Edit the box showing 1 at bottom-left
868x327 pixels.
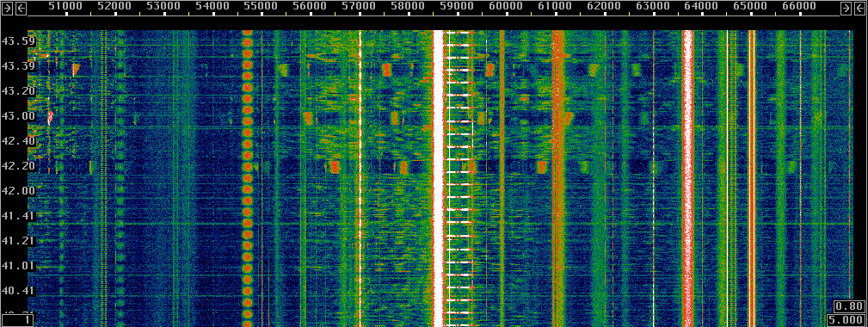click(x=18, y=320)
